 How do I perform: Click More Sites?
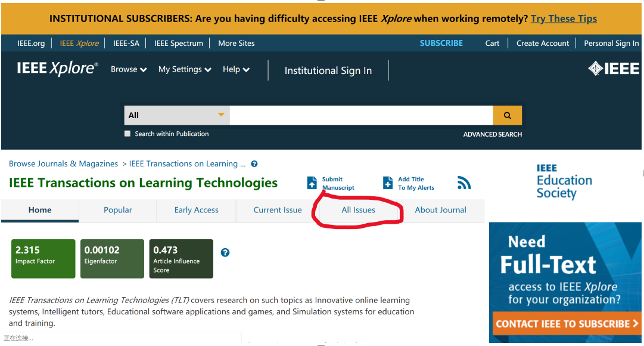pyautogui.click(x=236, y=43)
